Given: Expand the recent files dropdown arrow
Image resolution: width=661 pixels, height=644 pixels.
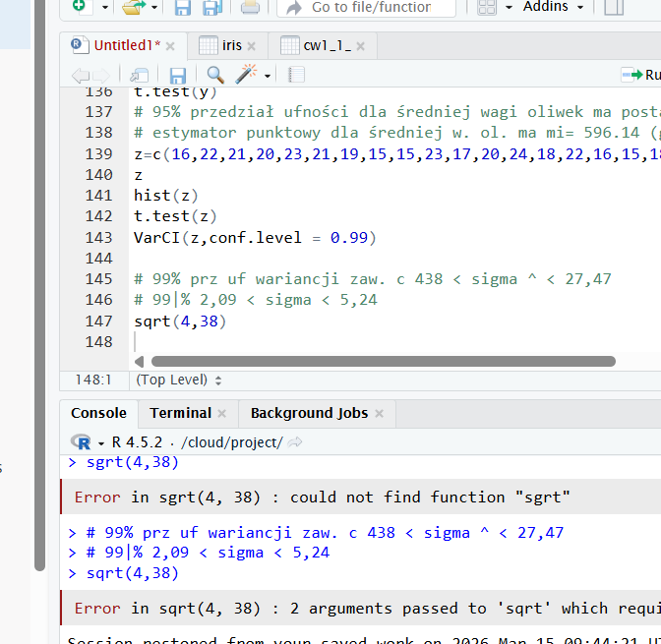Looking at the screenshot, I should (x=154, y=7).
